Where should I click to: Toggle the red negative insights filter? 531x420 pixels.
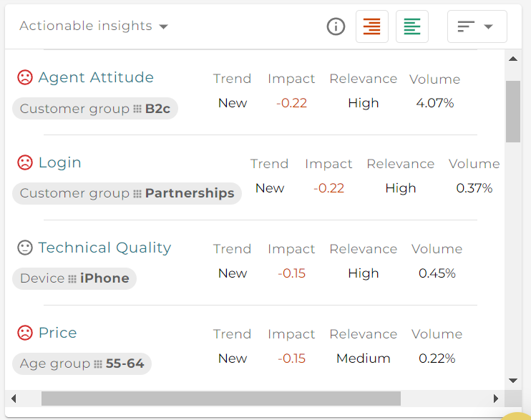372,26
